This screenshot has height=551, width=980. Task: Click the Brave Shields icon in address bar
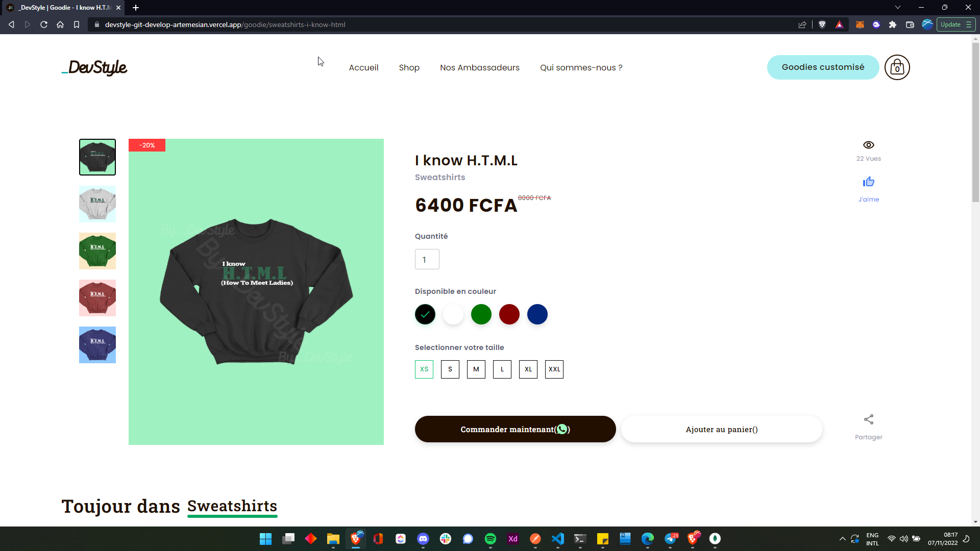coord(822,24)
